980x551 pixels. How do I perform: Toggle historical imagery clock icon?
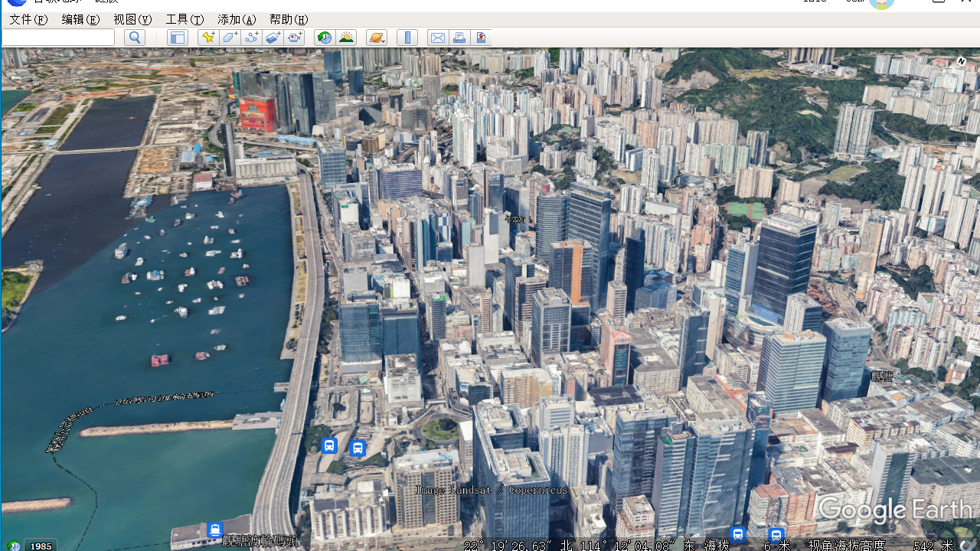click(x=325, y=37)
